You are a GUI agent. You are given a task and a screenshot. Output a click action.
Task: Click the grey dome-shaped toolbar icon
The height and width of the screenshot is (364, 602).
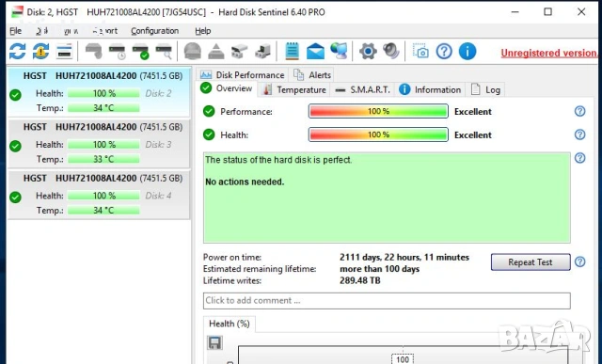coord(193,51)
